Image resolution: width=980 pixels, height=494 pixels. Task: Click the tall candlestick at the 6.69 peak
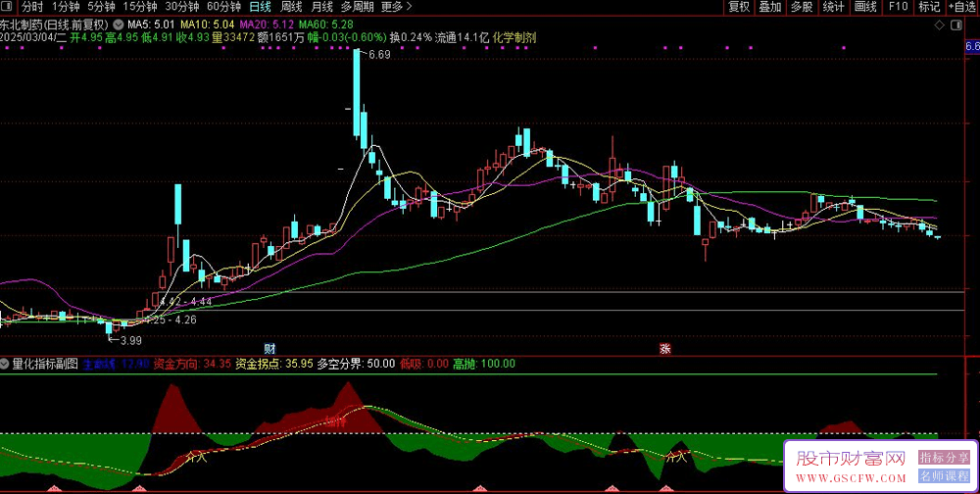point(357,92)
